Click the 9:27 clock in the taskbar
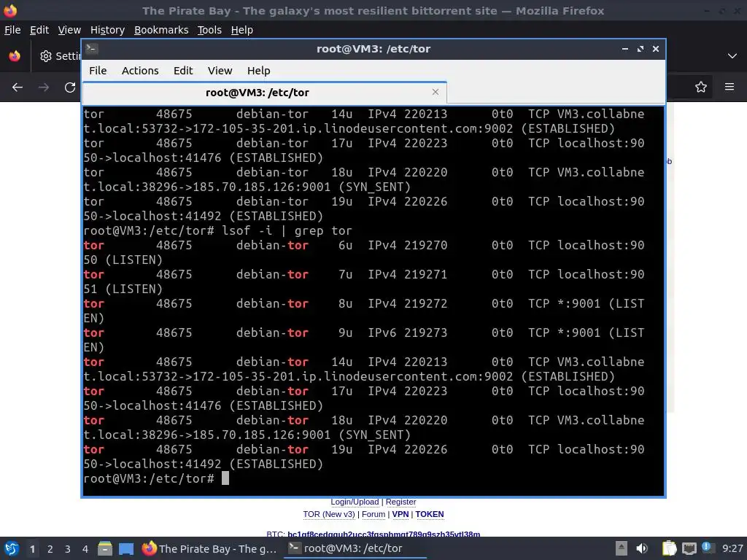The height and width of the screenshot is (560, 747). coord(732,548)
